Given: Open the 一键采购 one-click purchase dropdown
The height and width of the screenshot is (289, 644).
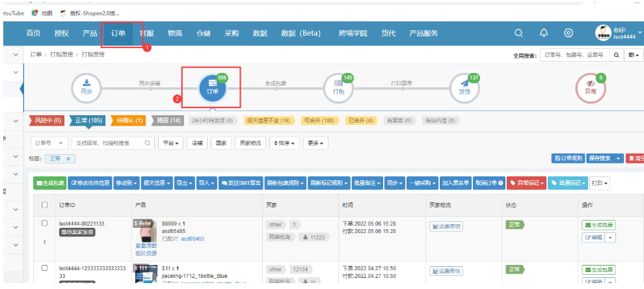Looking at the screenshot, I should pyautogui.click(x=422, y=184).
